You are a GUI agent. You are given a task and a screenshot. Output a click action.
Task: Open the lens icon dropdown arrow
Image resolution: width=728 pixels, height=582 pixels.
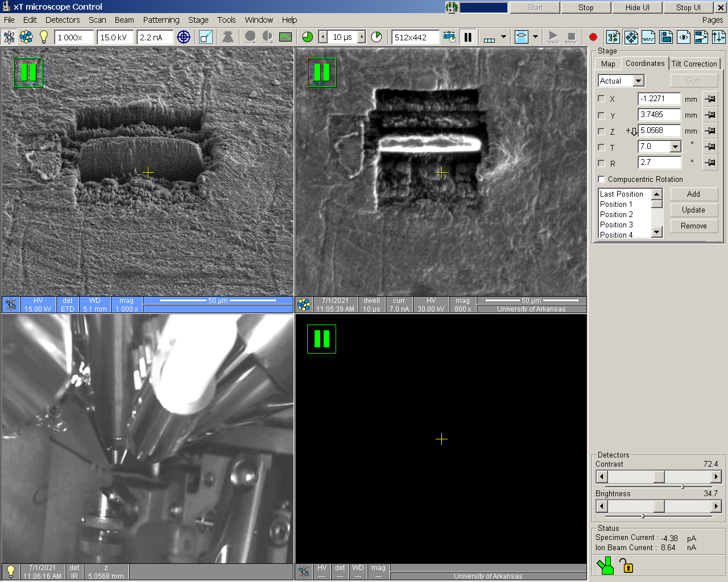[x=535, y=38]
